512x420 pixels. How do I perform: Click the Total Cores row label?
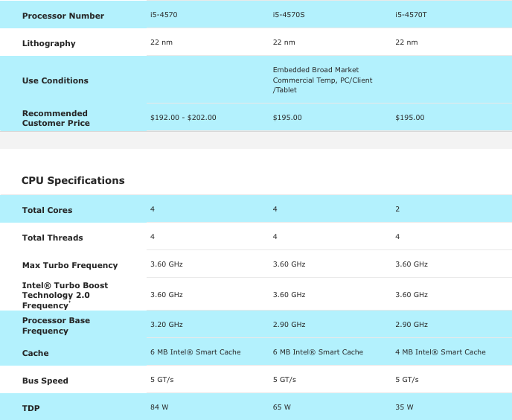pyautogui.click(x=48, y=210)
